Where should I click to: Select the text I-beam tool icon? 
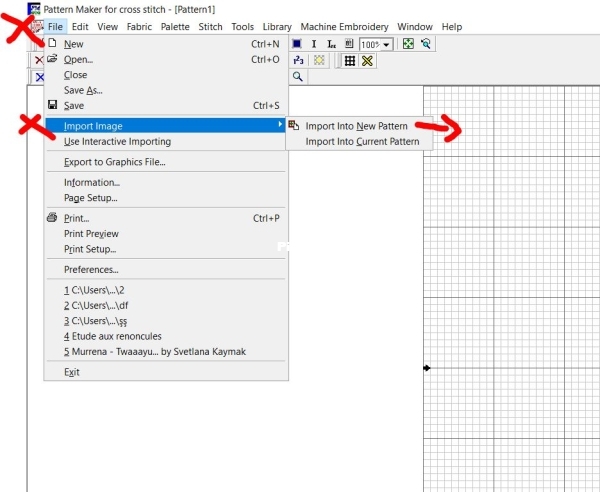click(x=314, y=44)
